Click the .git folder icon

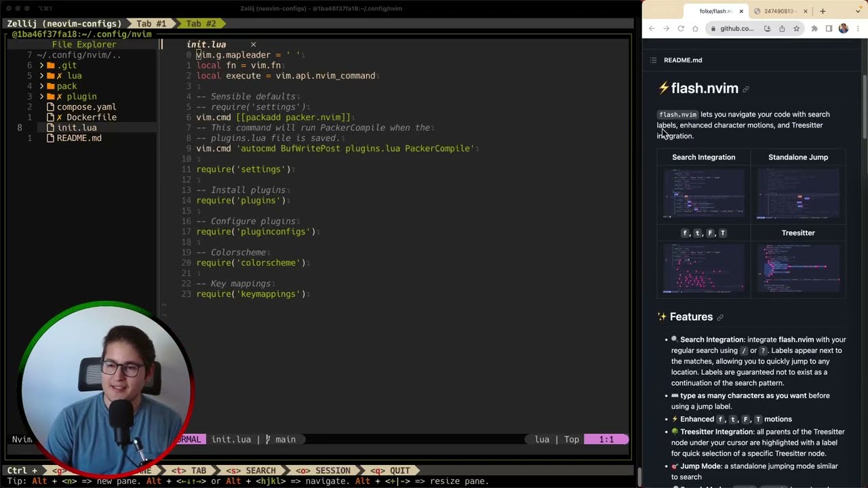[50, 66]
